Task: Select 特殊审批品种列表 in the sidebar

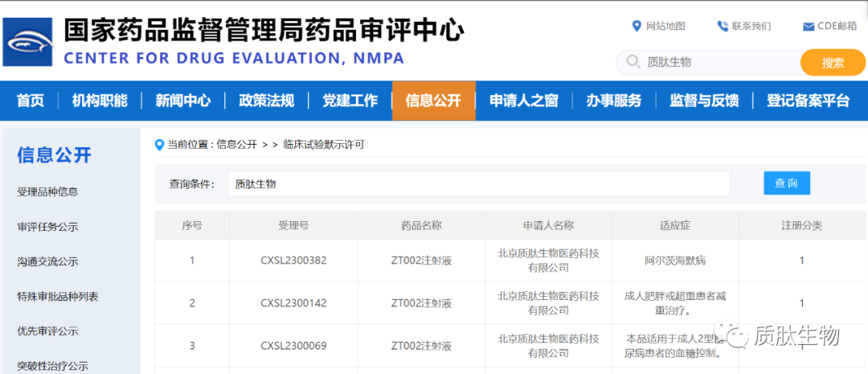Action: [58, 297]
